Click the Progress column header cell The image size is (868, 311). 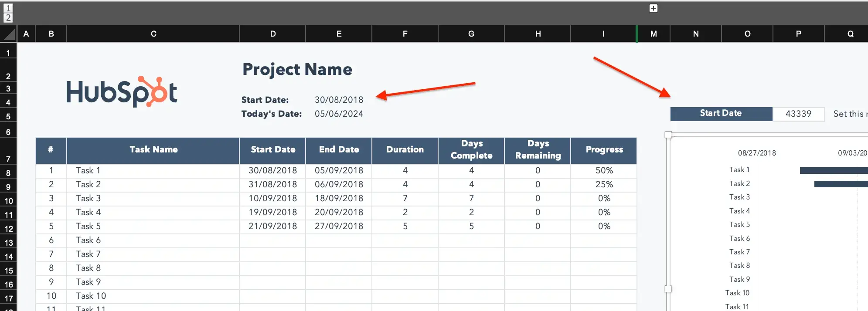click(x=604, y=150)
